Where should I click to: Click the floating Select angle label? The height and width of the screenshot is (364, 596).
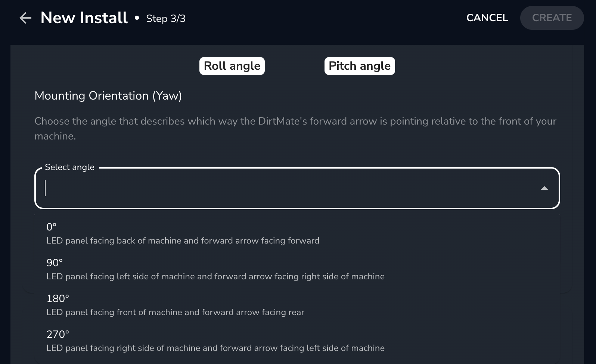click(69, 167)
